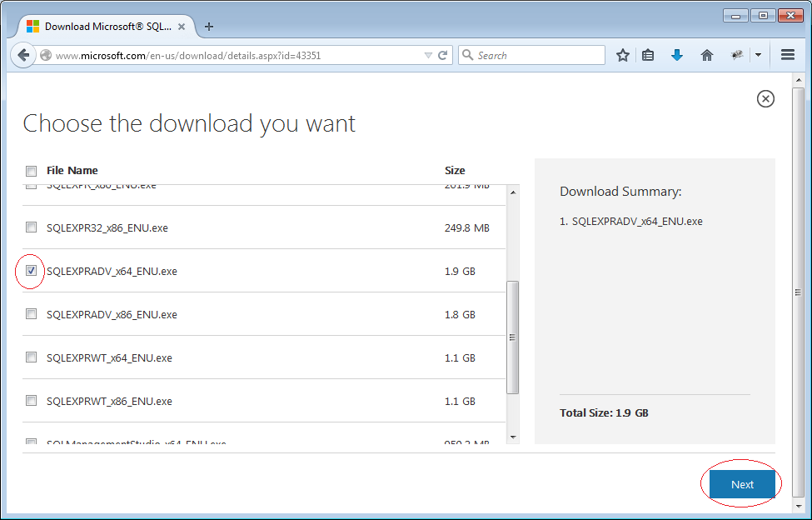Screen dimensions: 812x520
Task: Open the URL history dropdown arrow
Action: [428, 56]
